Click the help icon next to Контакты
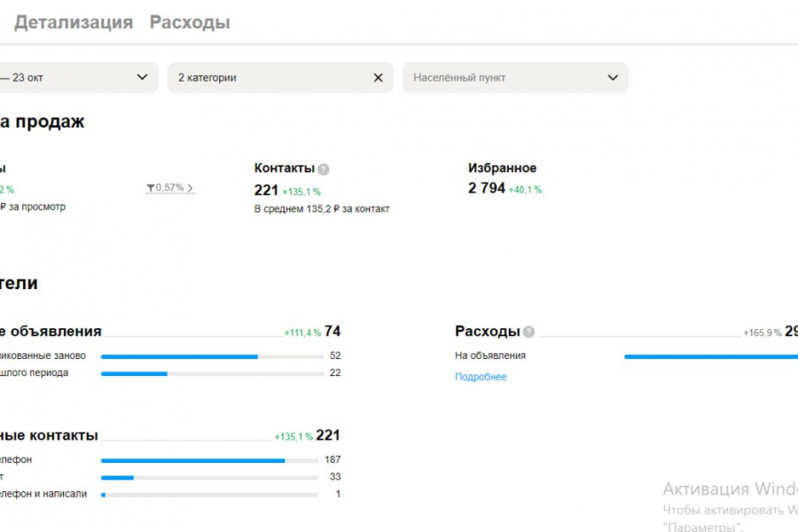Screen dimensions: 798x532 [323, 169]
